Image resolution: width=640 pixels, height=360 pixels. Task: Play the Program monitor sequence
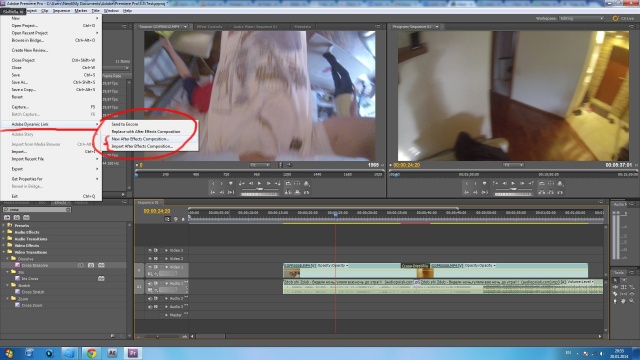pyautogui.click(x=513, y=184)
